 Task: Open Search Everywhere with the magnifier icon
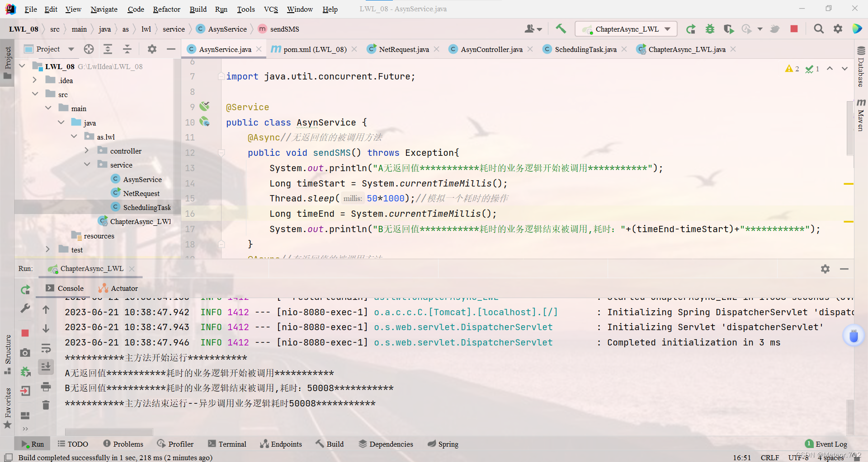819,29
